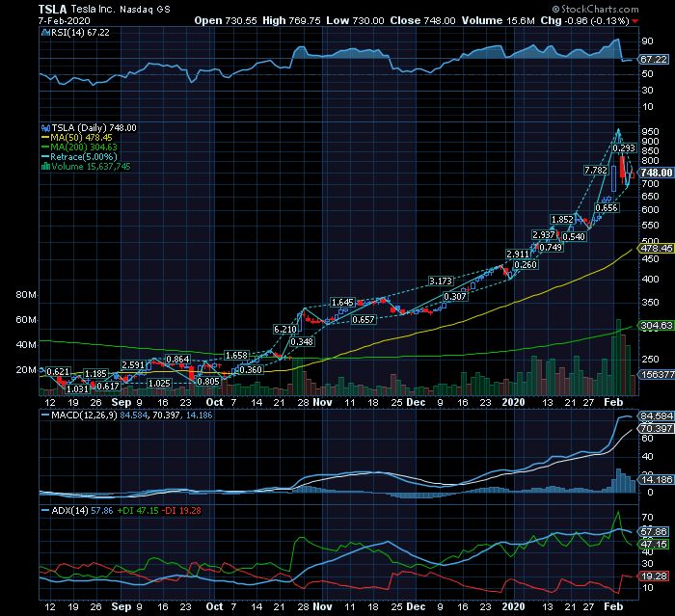This screenshot has height=616, width=675.
Task: Click the 1.185 retracement label
Action: click(x=95, y=374)
